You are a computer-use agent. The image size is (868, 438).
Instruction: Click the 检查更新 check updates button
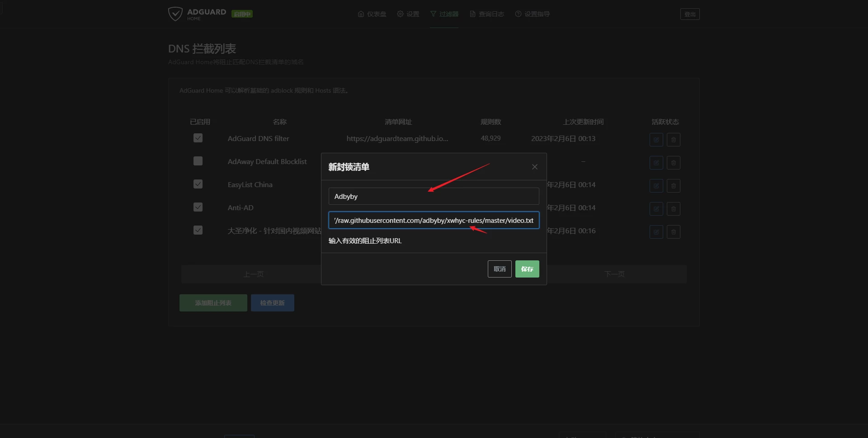[x=273, y=303]
